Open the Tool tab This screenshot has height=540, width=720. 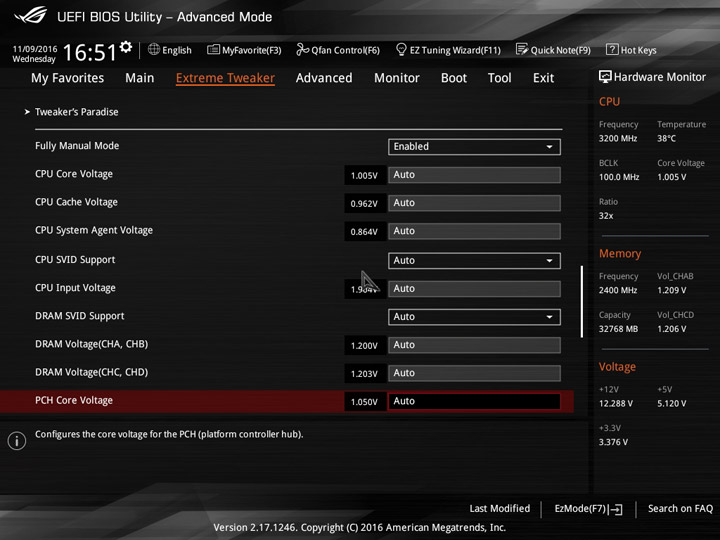(x=500, y=78)
